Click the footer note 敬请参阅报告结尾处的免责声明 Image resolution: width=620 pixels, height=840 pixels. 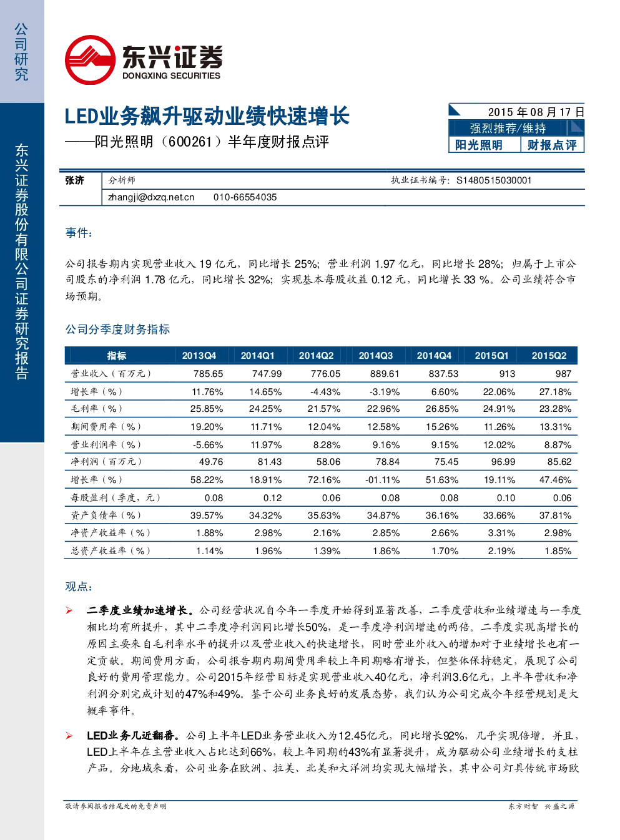tap(116, 806)
